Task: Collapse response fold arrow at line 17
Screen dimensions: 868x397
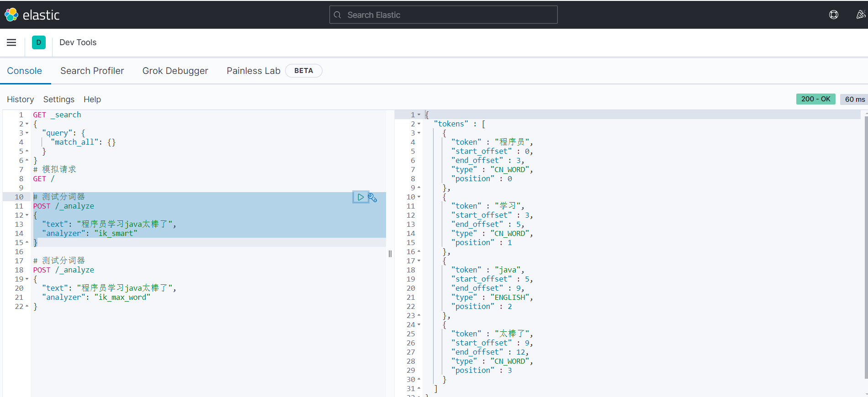Action: pos(419,261)
